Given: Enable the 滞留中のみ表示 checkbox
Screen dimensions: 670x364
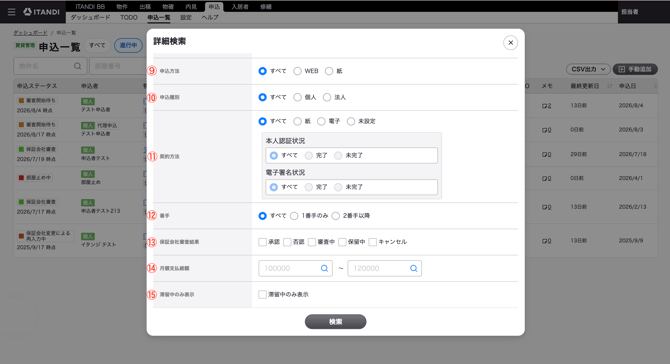Looking at the screenshot, I should [x=262, y=294].
